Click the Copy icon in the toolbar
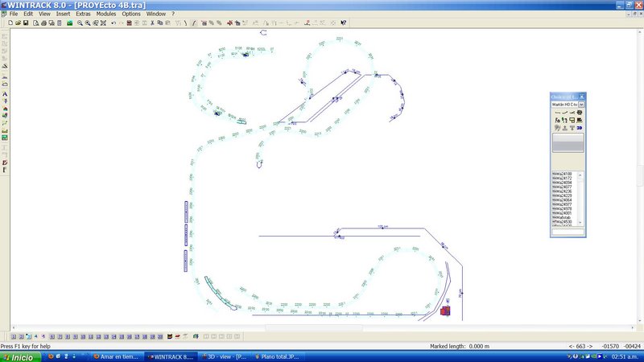Screen dimensions: 644x362 coord(160,23)
